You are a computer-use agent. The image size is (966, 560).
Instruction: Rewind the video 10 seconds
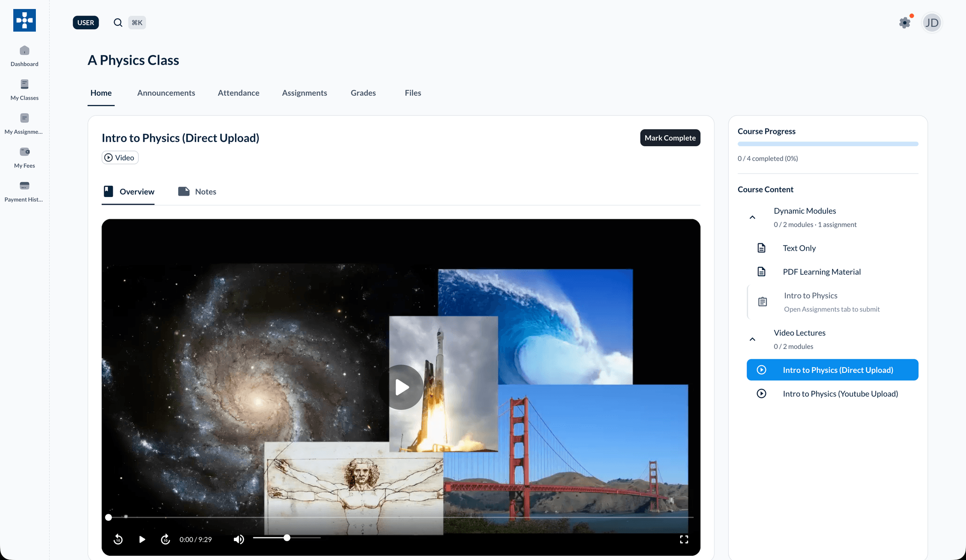pos(118,539)
